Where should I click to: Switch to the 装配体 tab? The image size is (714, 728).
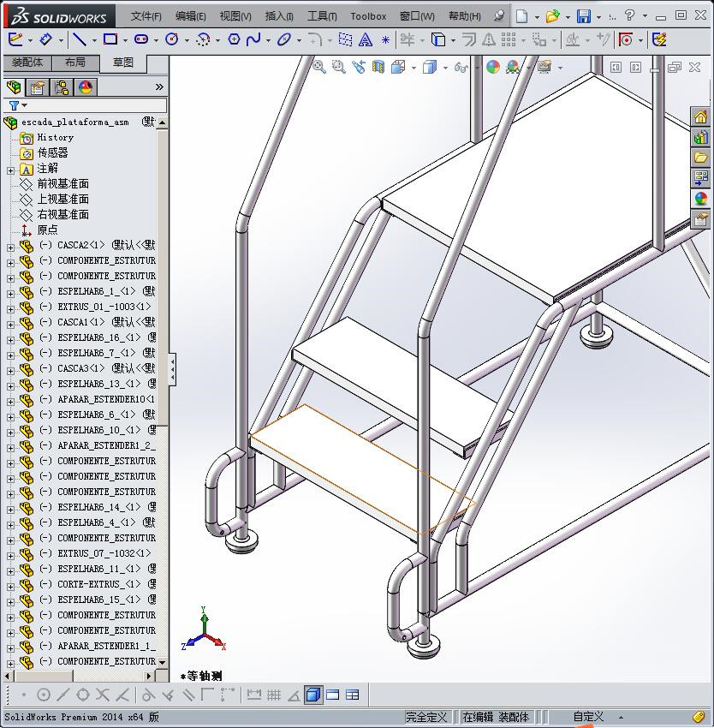point(27,63)
